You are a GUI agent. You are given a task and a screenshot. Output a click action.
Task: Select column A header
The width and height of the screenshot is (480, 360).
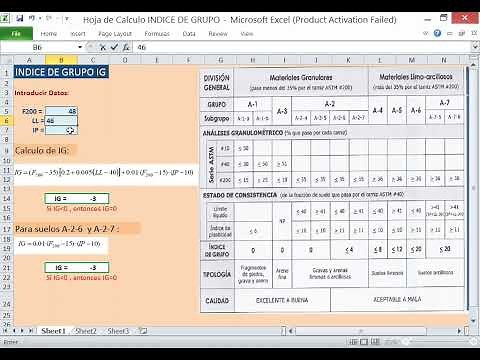tap(29, 60)
